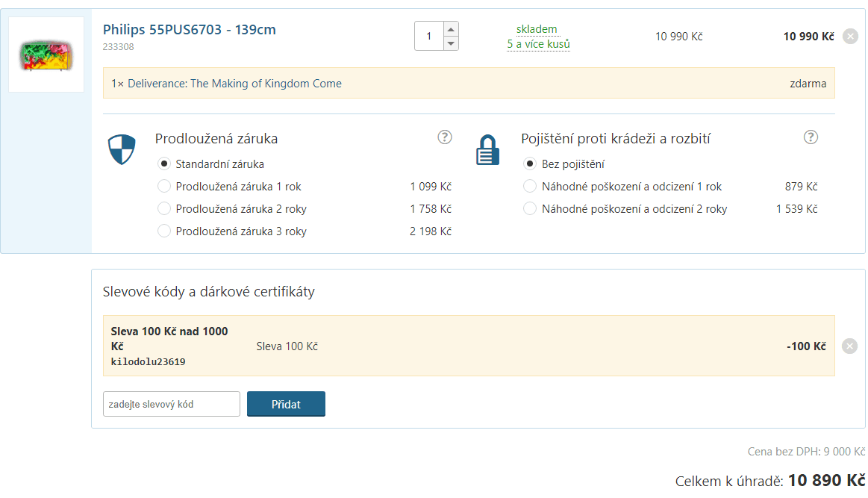Click the 879 Kč insurance price
Viewport: 868px width, 498px height.
point(801,187)
